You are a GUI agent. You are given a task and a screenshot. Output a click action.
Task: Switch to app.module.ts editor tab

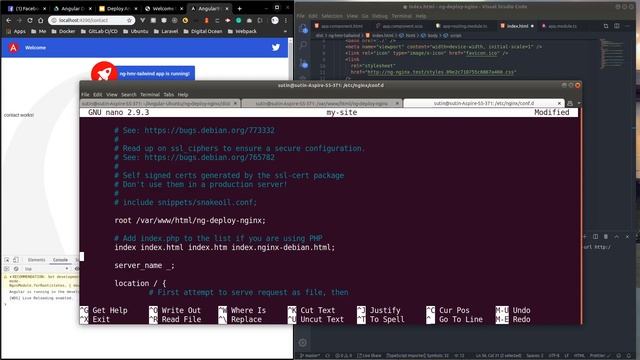tap(559, 26)
